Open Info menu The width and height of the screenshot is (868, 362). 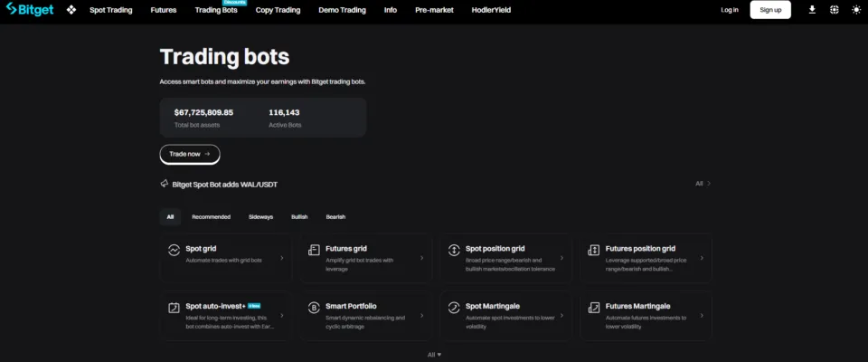tap(391, 10)
